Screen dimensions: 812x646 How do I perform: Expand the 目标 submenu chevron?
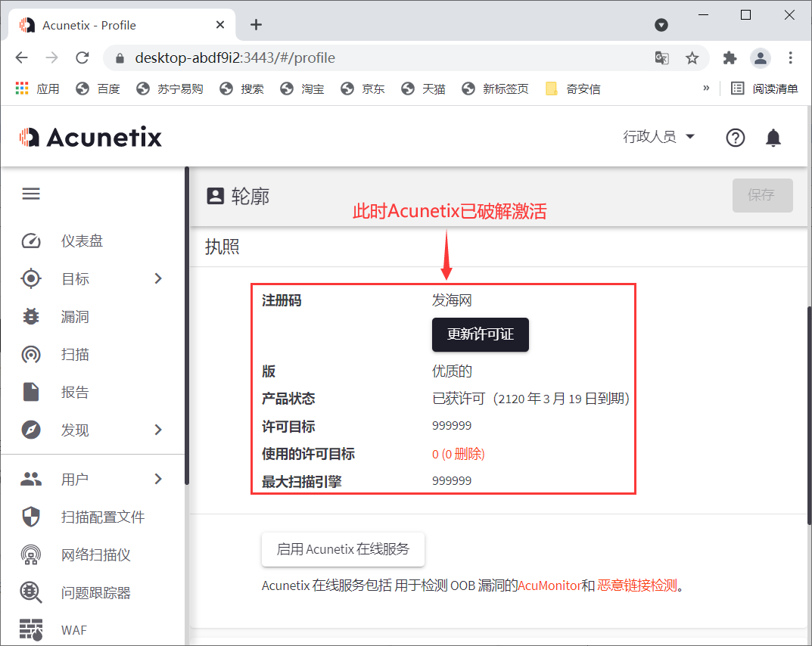(x=158, y=278)
